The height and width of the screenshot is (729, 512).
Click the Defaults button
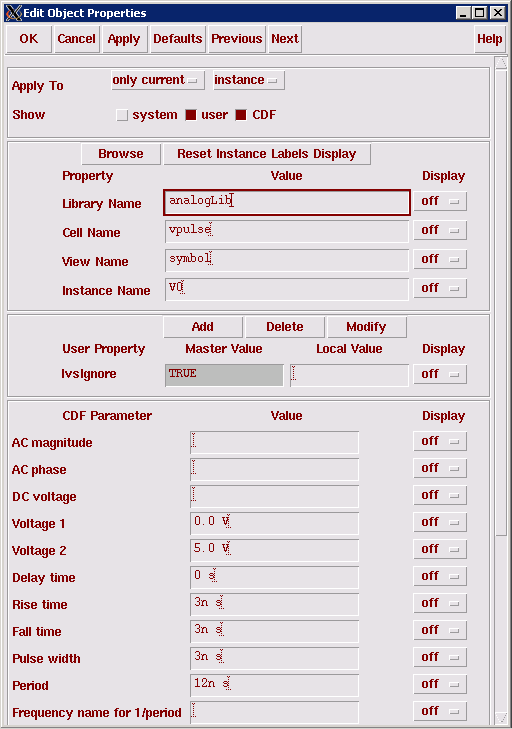tap(177, 39)
